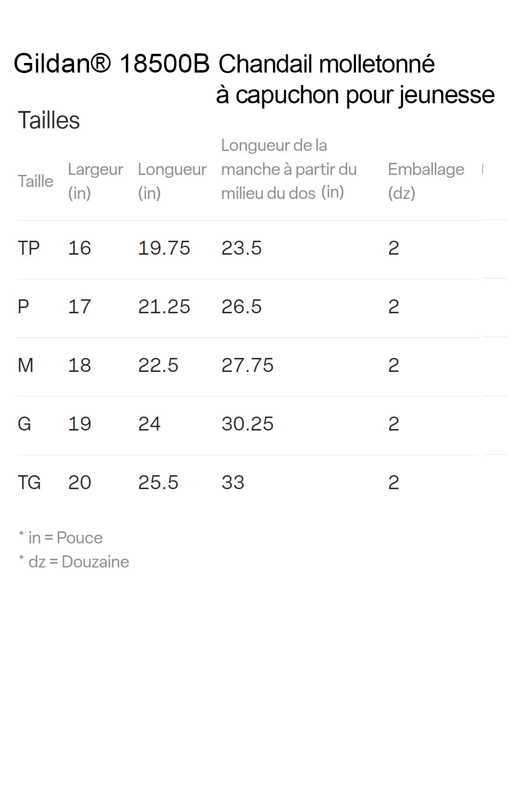Screen dimensions: 527x812
Task: Click the width value 20
Action: tap(79, 483)
